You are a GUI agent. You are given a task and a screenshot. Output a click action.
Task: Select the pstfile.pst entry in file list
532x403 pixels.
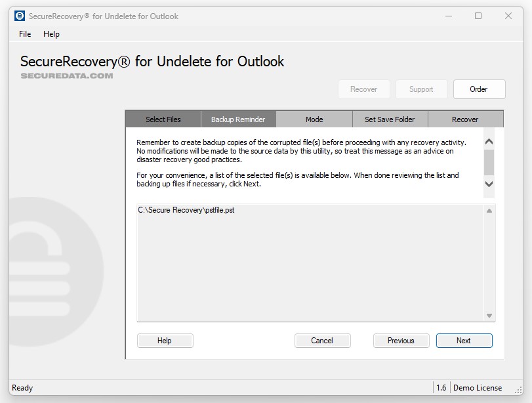[x=186, y=210]
